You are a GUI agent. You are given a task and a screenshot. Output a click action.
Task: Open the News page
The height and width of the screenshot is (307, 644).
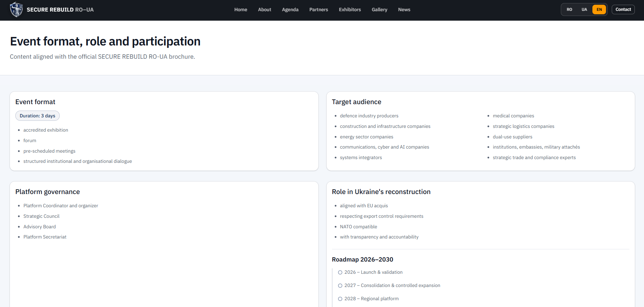pos(404,9)
